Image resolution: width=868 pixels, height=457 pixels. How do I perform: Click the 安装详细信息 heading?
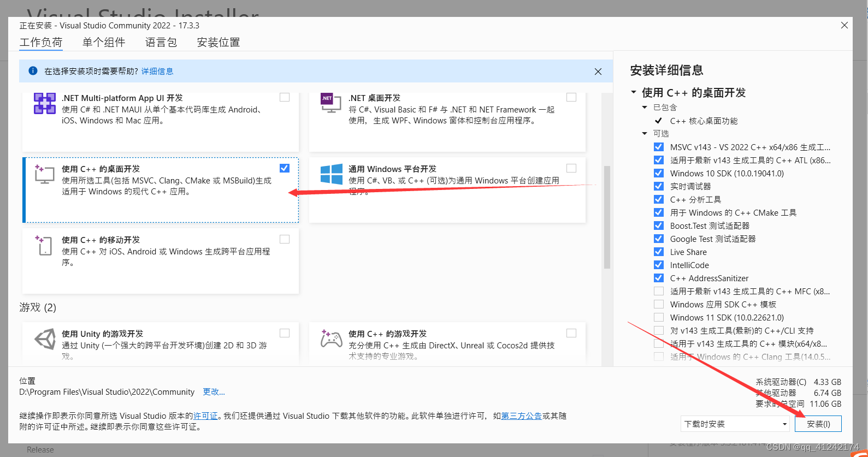pos(666,70)
